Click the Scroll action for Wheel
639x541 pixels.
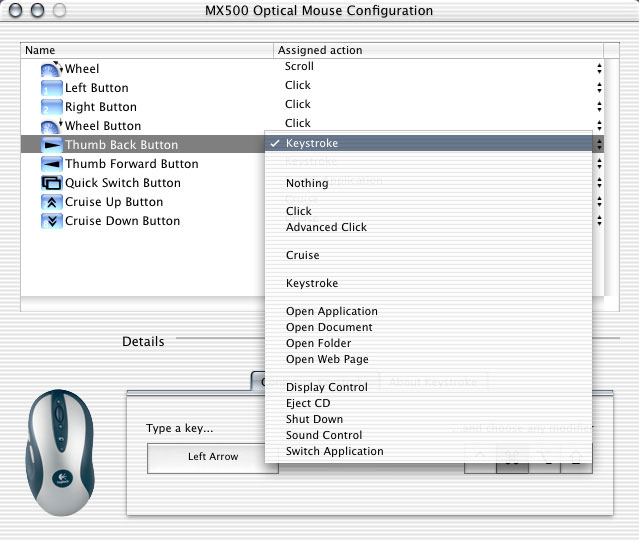pyautogui.click(x=299, y=66)
